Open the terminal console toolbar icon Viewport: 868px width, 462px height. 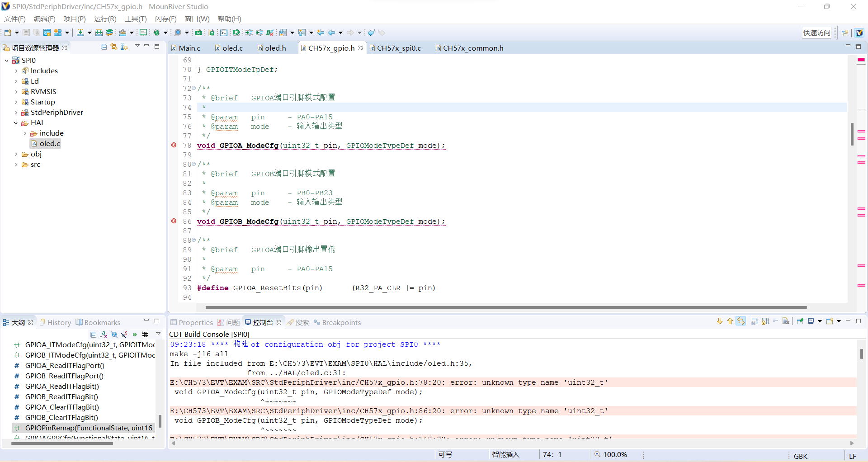pos(224,33)
